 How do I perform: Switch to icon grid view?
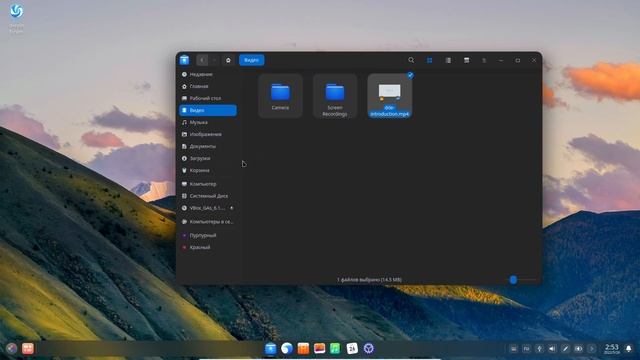point(429,60)
